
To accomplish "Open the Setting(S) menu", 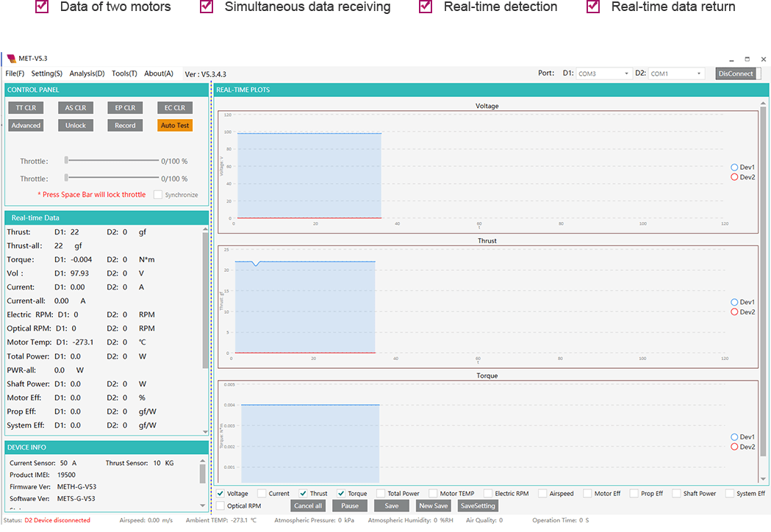I will tap(46, 73).
